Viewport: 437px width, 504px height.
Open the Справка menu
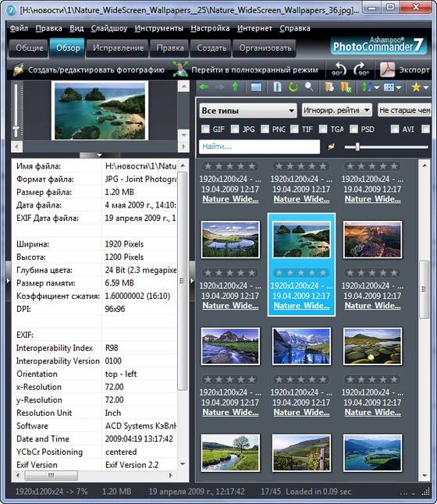click(x=295, y=28)
